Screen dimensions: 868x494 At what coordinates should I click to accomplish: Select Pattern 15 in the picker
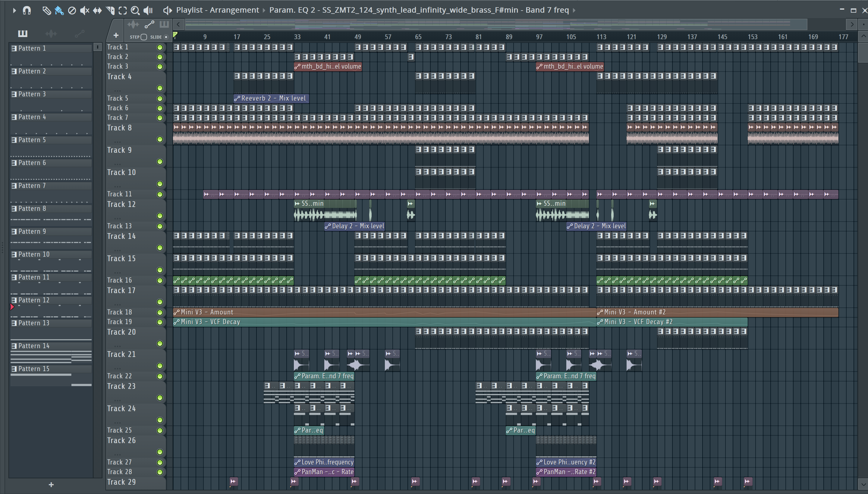[x=51, y=369]
